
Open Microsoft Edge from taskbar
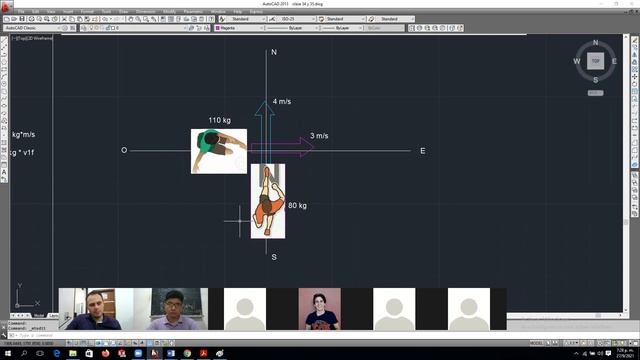point(56,353)
